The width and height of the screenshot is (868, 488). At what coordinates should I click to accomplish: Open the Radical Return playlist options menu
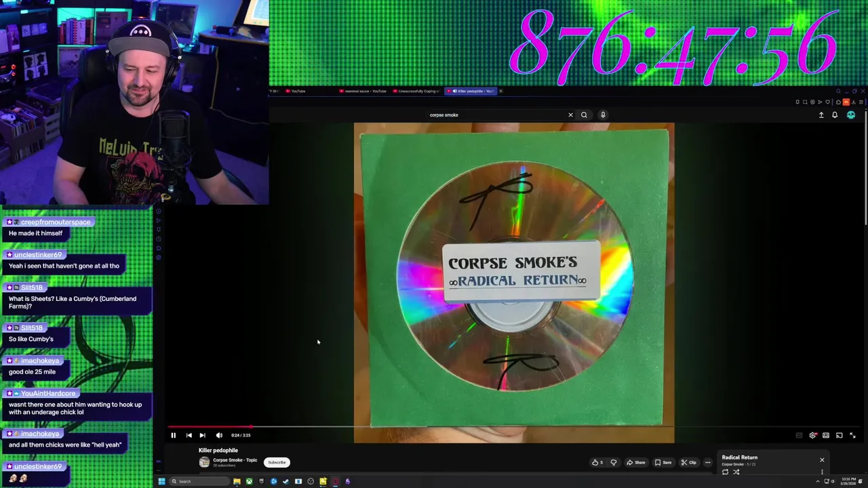click(822, 472)
